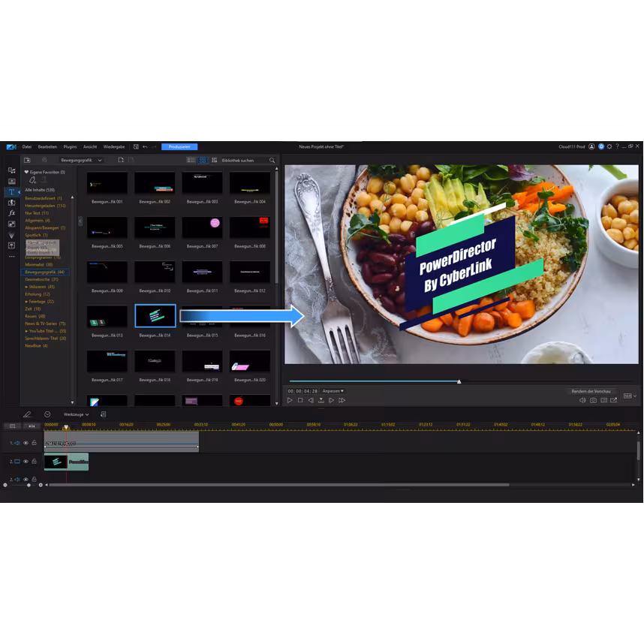This screenshot has height=644, width=644.
Task: Open the Wiedergabe menu
Action: [114, 146]
